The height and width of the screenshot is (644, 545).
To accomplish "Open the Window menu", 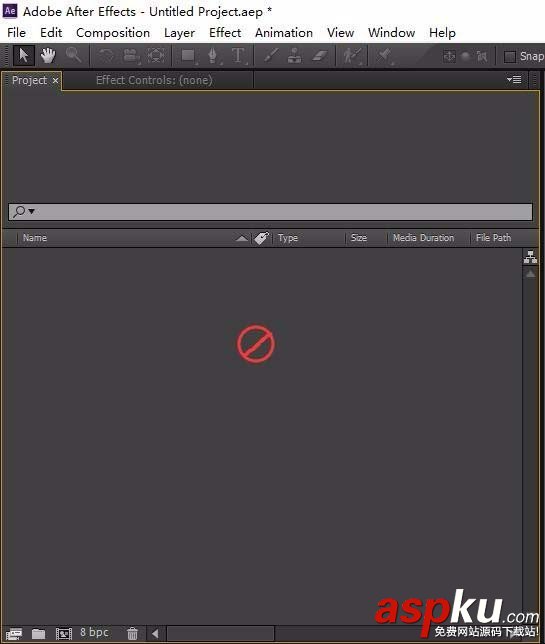I will (x=391, y=33).
